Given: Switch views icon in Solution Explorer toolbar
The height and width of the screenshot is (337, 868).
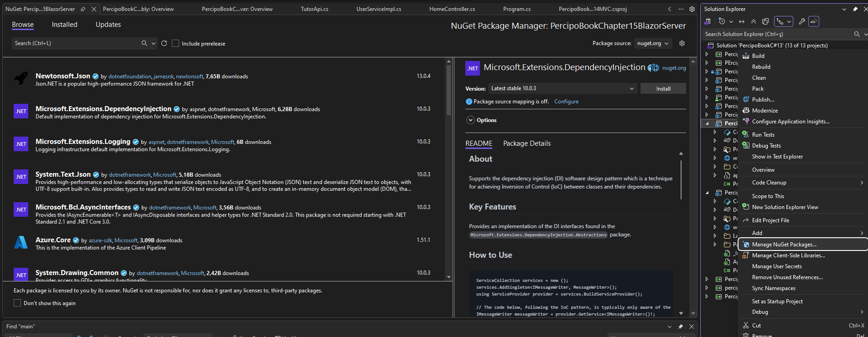Looking at the screenshot, I should pyautogui.click(x=708, y=21).
